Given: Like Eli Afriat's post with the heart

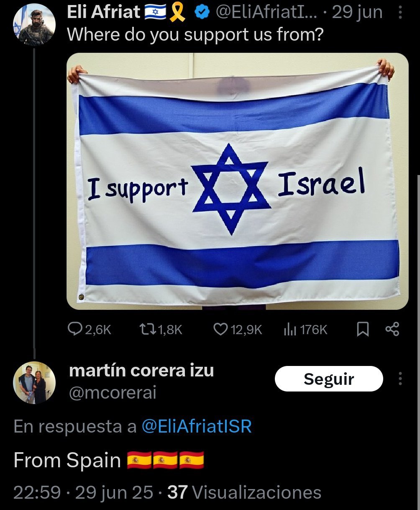Looking at the screenshot, I should click(x=238, y=330).
